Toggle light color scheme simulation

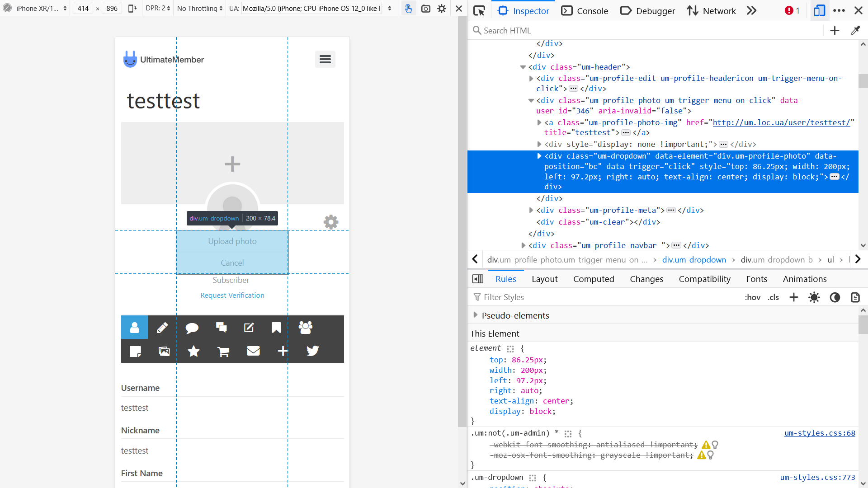[x=814, y=297]
